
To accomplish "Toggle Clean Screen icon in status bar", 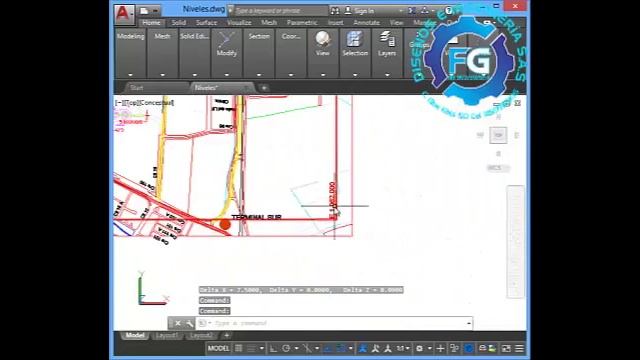I will coord(506,348).
